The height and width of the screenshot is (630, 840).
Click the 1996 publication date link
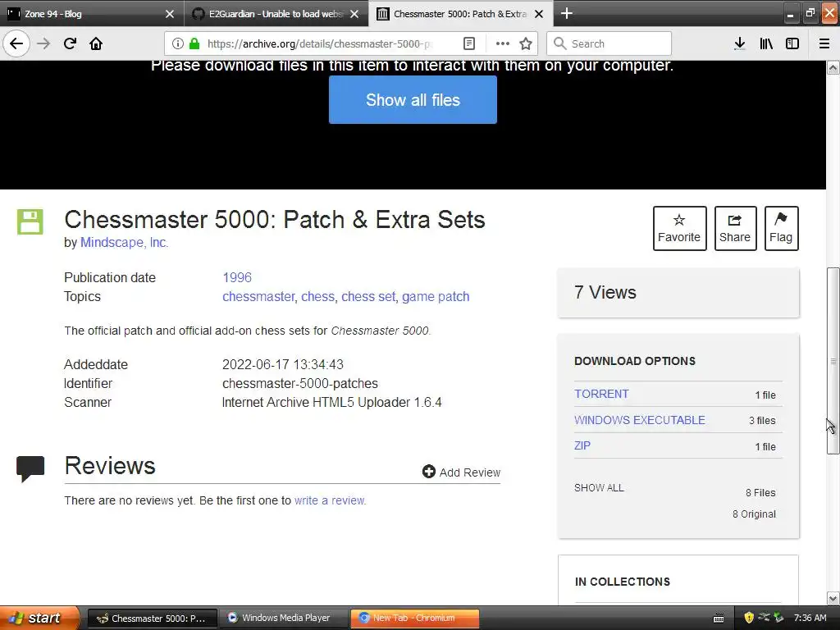[237, 277]
